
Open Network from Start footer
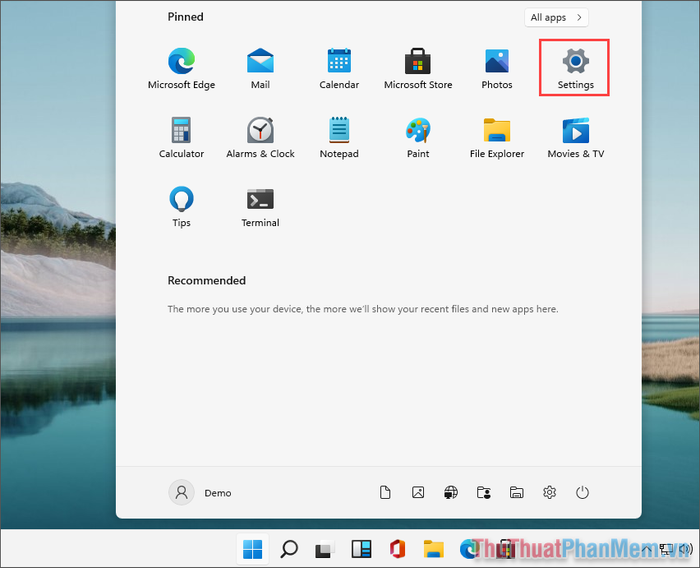451,493
